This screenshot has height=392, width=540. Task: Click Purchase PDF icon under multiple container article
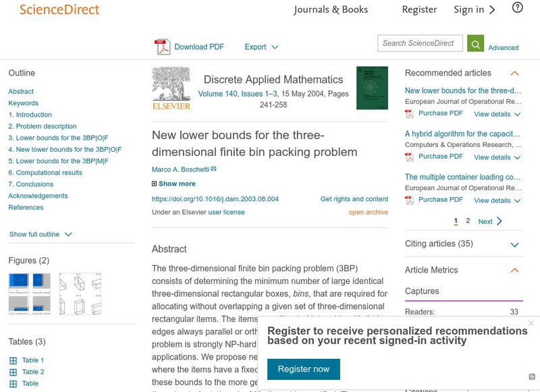pyautogui.click(x=409, y=200)
